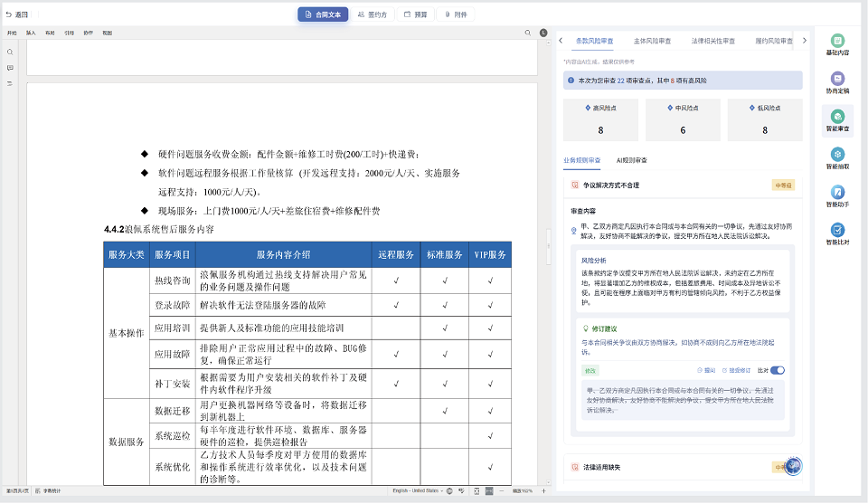Click the page count indicator in status bar
Viewport: 868px width, 504px height.
coord(17,491)
